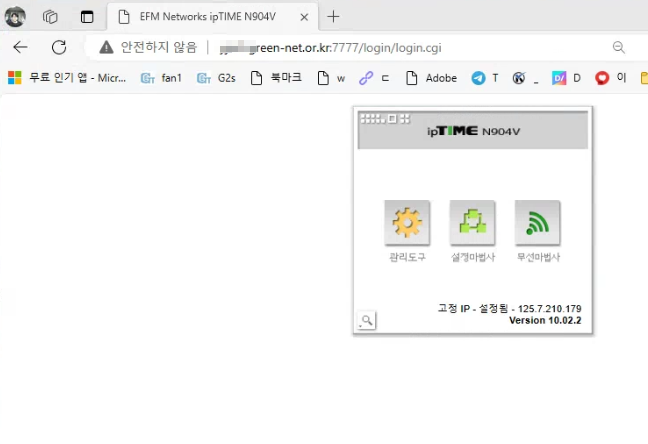Close the EFM Networks ipTIME N904V tab
The height and width of the screenshot is (444, 648).
tap(304, 17)
